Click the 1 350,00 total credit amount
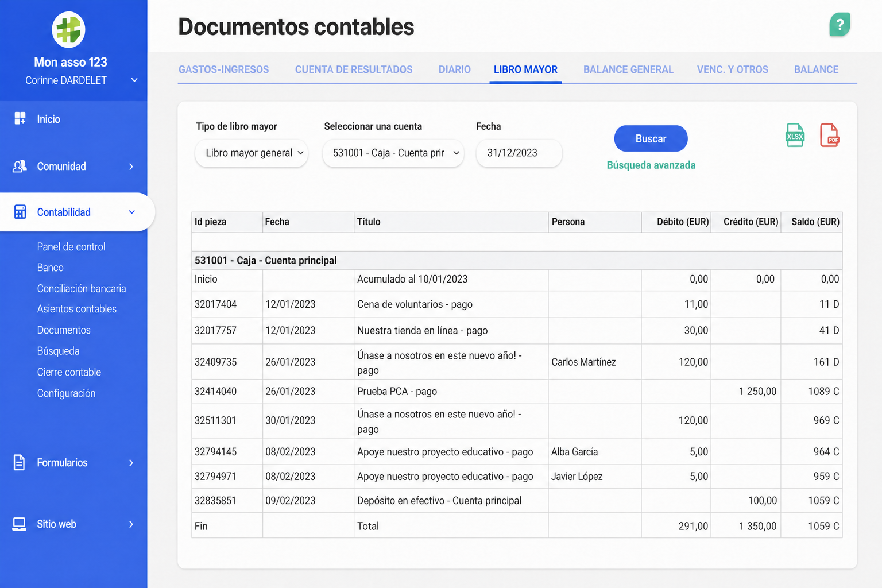This screenshot has height=588, width=882. [757, 526]
